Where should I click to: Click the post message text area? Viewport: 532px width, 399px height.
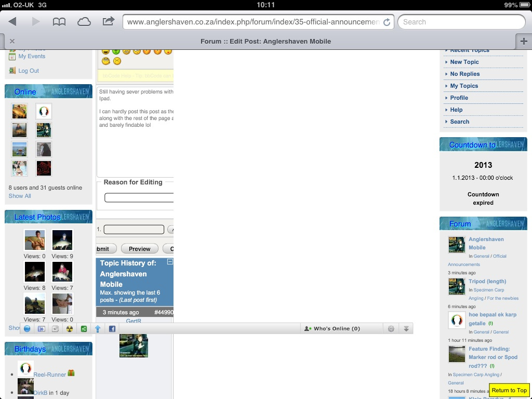tap(136, 131)
